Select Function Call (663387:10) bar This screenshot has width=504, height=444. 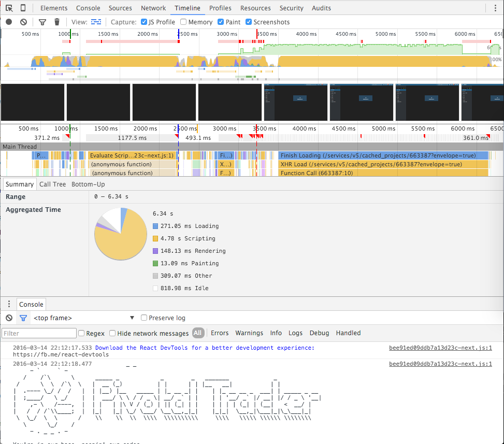(x=383, y=173)
